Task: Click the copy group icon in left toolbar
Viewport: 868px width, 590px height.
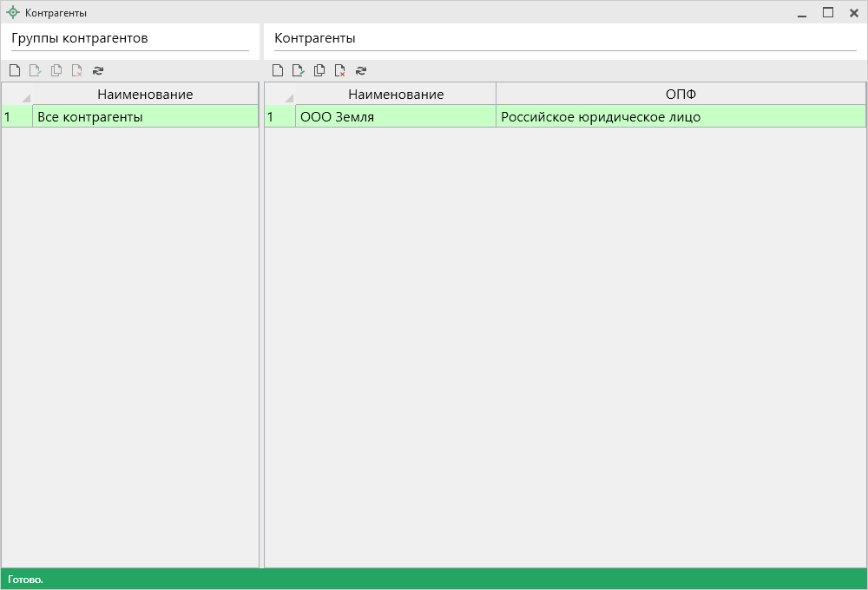Action: [x=56, y=70]
